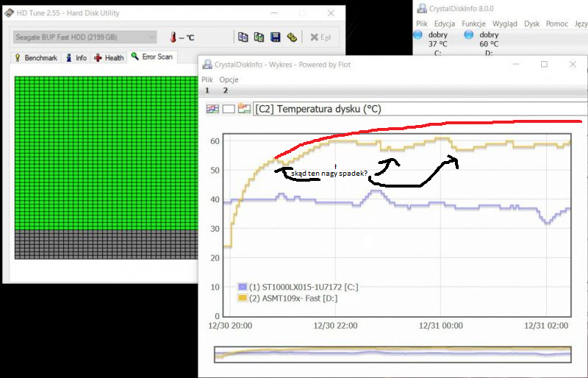
Task: Click the copy screenshot icon in HD Tune toolbar
Action: [259, 38]
